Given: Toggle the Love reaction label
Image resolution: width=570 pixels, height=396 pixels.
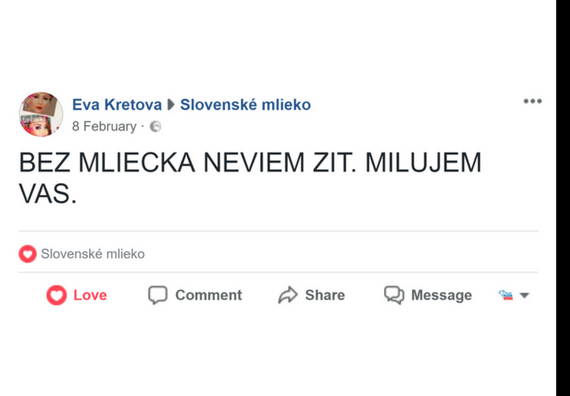Looking at the screenshot, I should [90, 295].
